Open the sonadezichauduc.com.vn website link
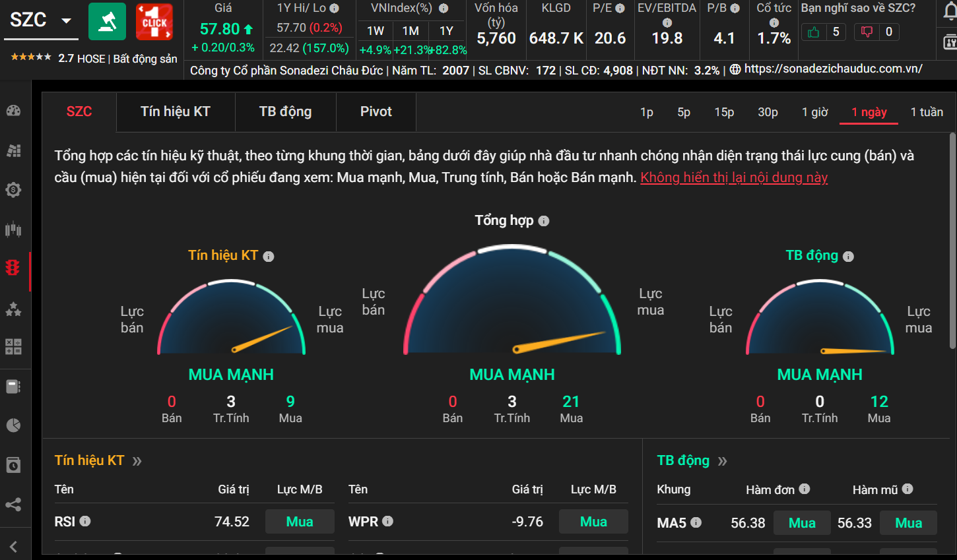Image resolution: width=957 pixels, height=560 pixels. click(x=833, y=69)
